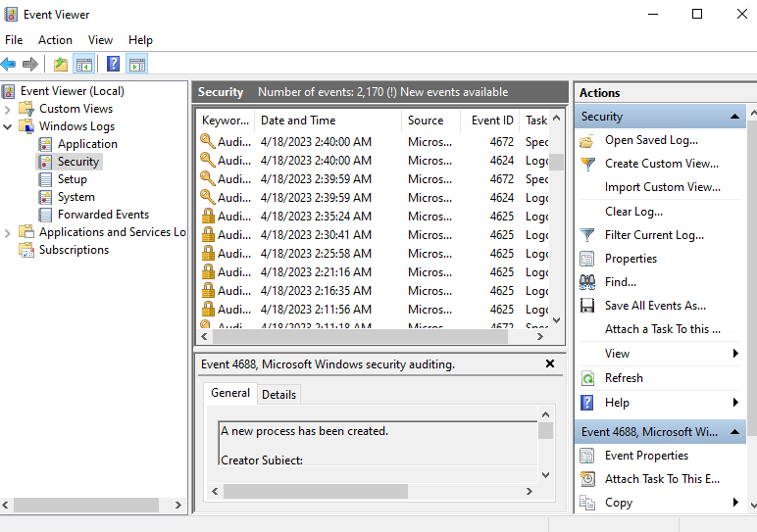Switch to the Details tab

point(279,395)
